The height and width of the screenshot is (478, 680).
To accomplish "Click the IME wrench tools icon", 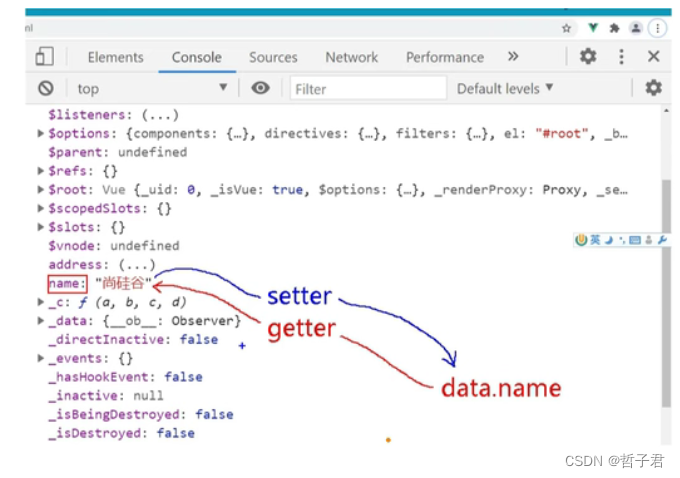I will tap(662, 240).
